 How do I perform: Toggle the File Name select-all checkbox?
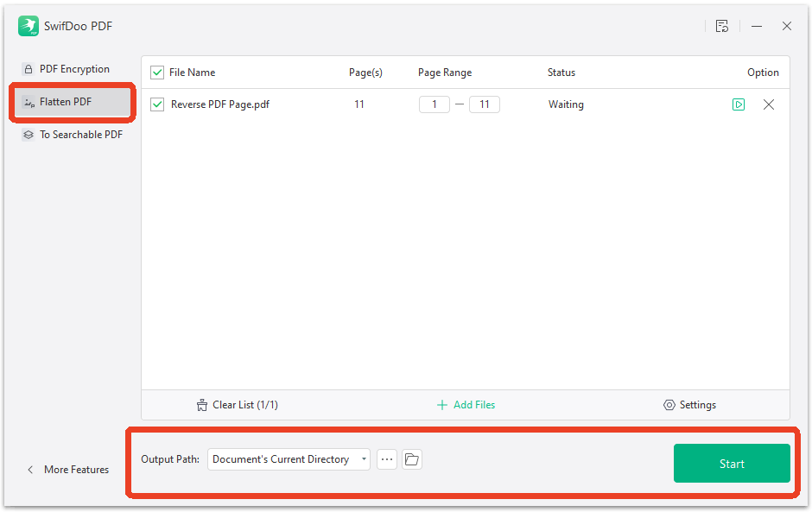[157, 73]
